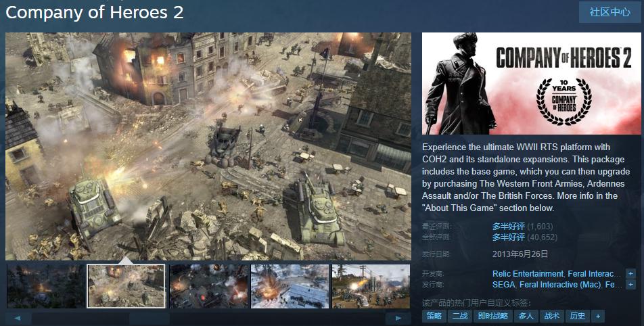
Task: Click the 开发商 developer label
Action: pyautogui.click(x=433, y=274)
